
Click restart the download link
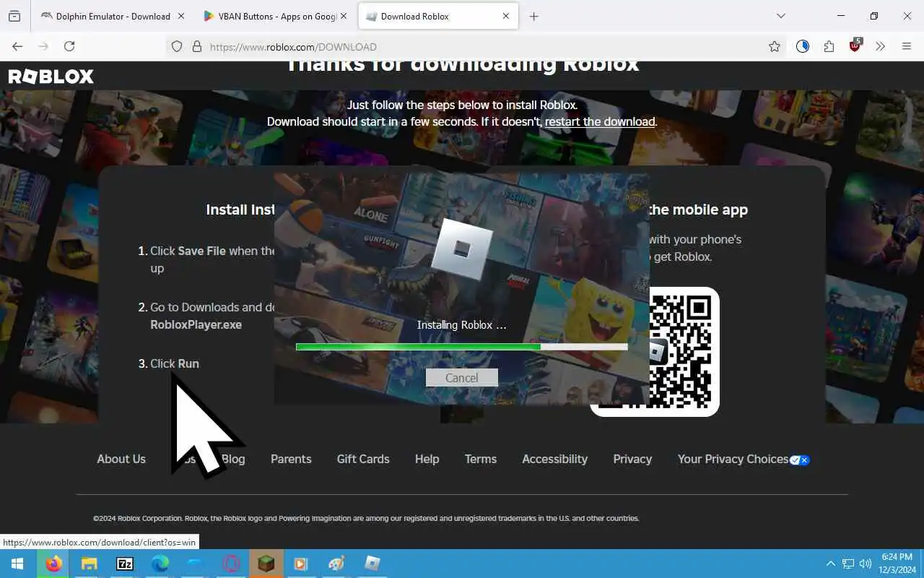(600, 121)
